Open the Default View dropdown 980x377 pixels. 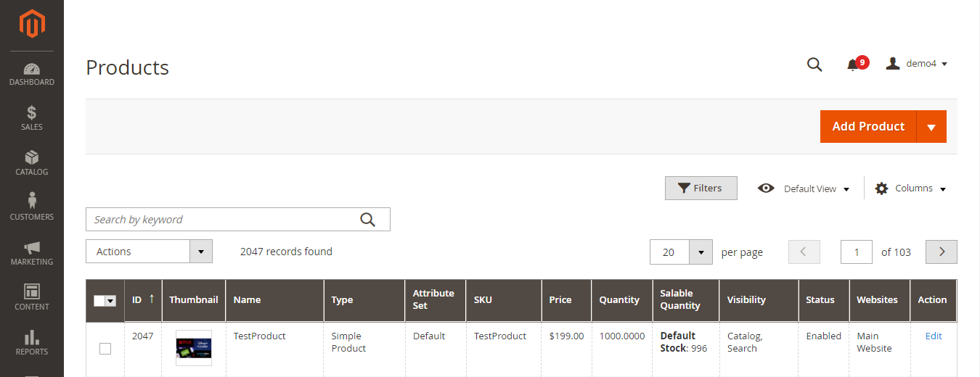[x=804, y=188]
